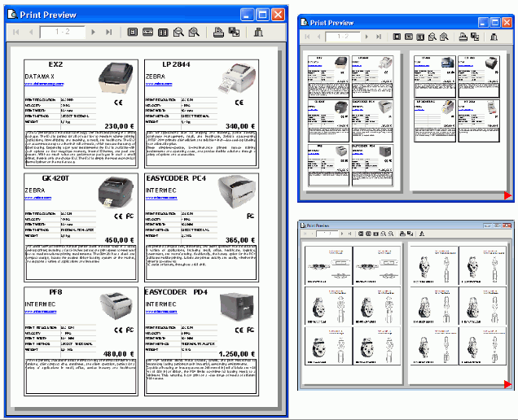
Task: Select page-width view in upper-right preview window
Action: click(409, 37)
